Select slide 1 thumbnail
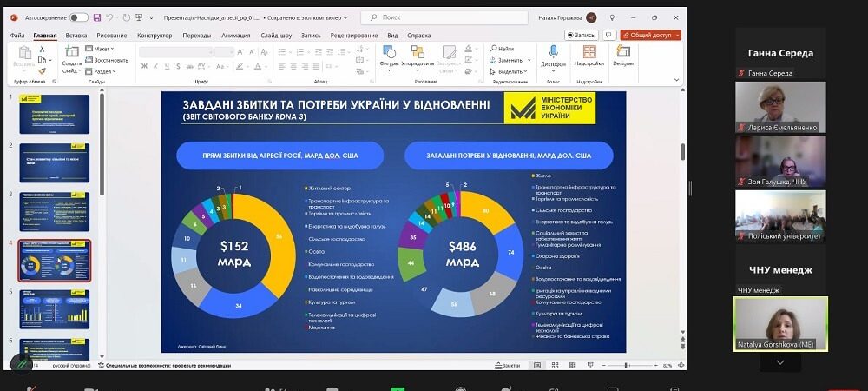This screenshot has width=868, height=391. tap(54, 114)
